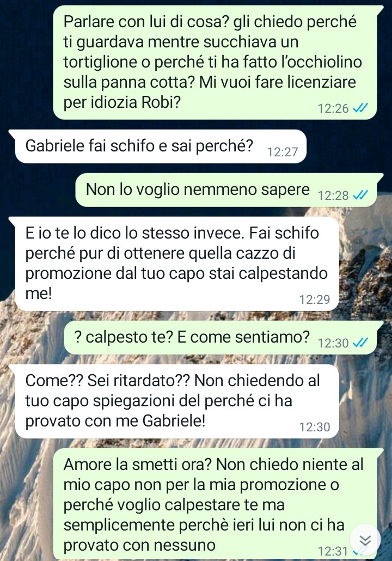This screenshot has height=561, width=392.
Task: Click the 12:30 timestamp on the sent message
Action: point(333,343)
